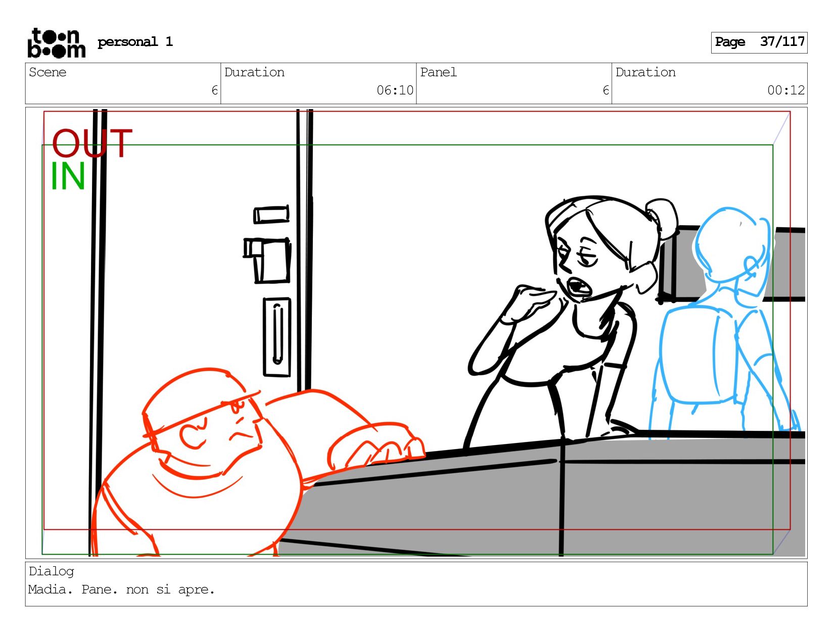The width and height of the screenshot is (834, 644).
Task: Click the 'Dialog' heading
Action: [51, 571]
